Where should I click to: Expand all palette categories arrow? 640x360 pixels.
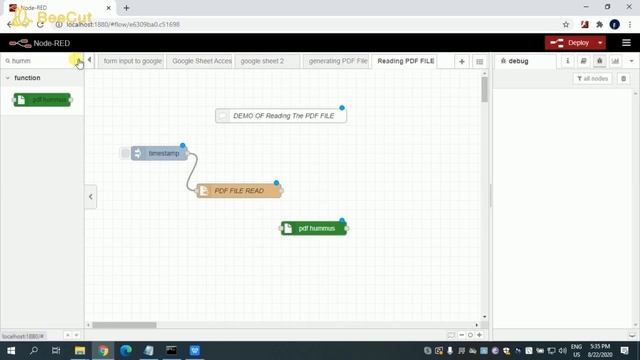point(76,335)
